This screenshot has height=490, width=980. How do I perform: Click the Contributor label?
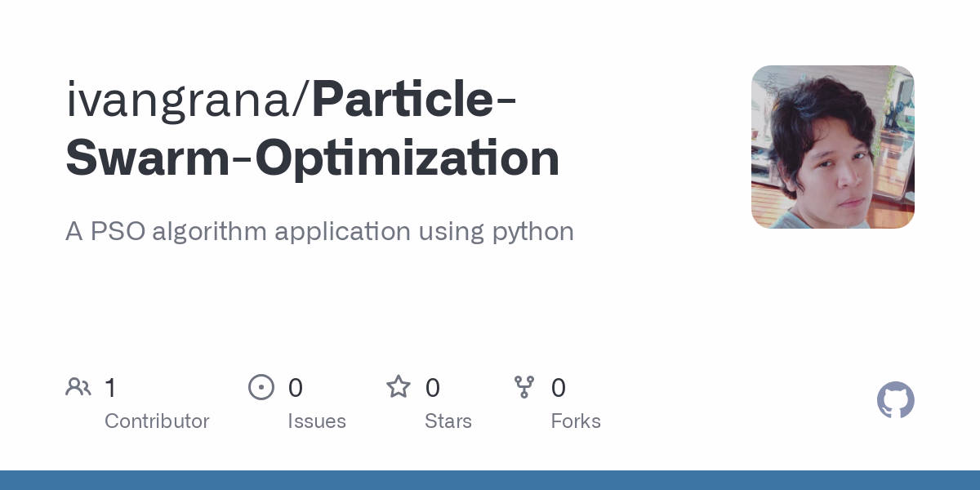tap(157, 421)
